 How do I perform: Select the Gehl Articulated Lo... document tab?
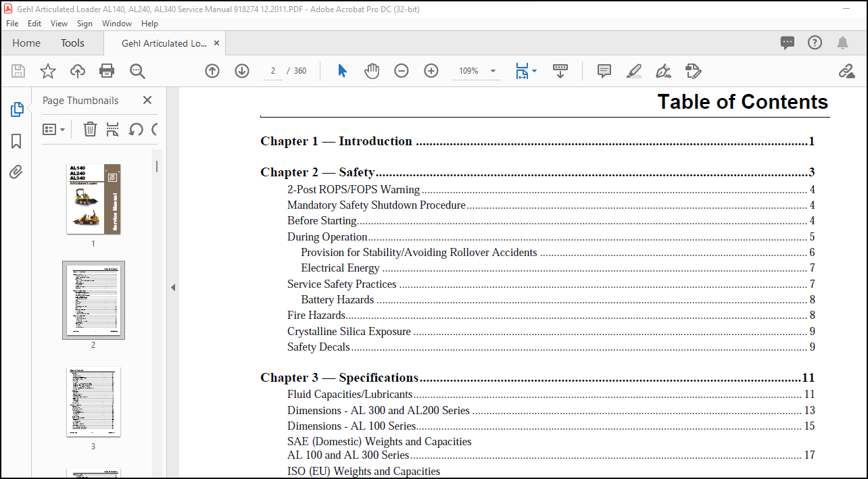tap(164, 43)
